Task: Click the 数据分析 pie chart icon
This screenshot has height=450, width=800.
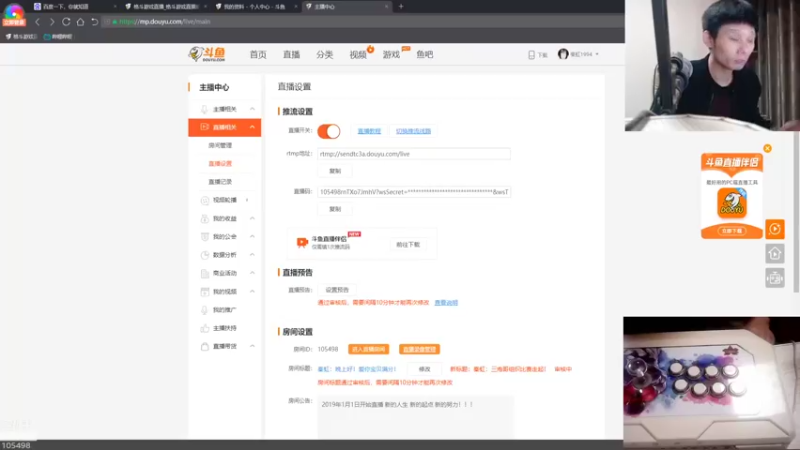Action: pos(205,255)
